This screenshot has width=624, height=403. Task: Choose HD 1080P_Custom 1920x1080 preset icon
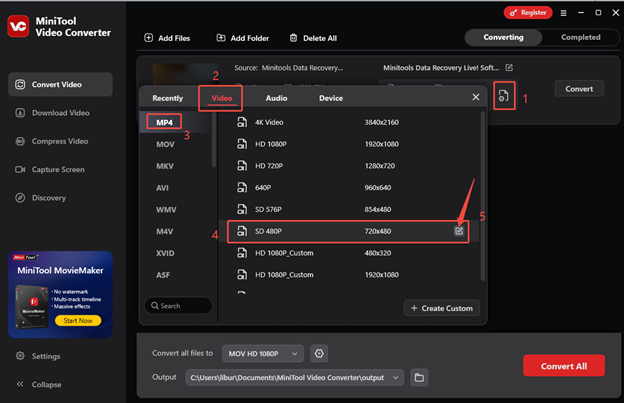[x=242, y=275]
